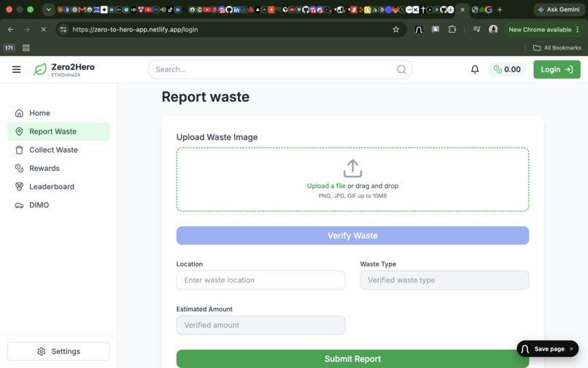The height and width of the screenshot is (368, 588).
Task: Open Settings button in sidebar
Action: pyautogui.click(x=58, y=351)
